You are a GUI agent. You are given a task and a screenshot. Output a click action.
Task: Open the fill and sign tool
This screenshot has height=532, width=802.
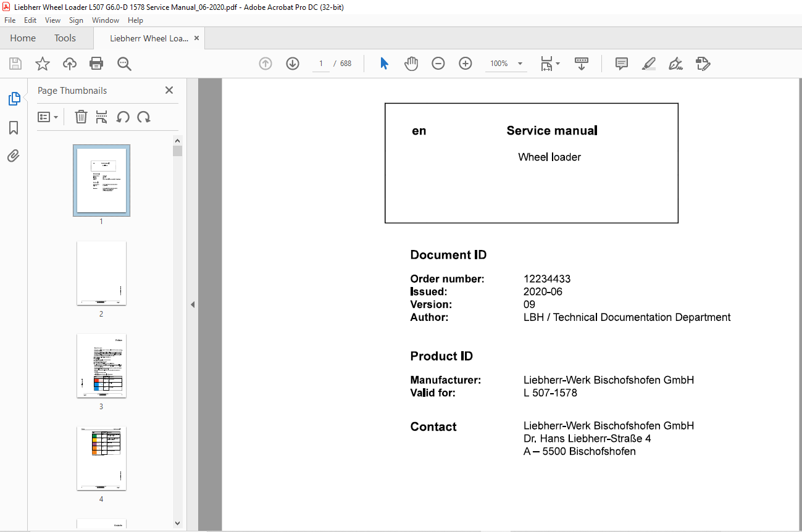(x=675, y=64)
